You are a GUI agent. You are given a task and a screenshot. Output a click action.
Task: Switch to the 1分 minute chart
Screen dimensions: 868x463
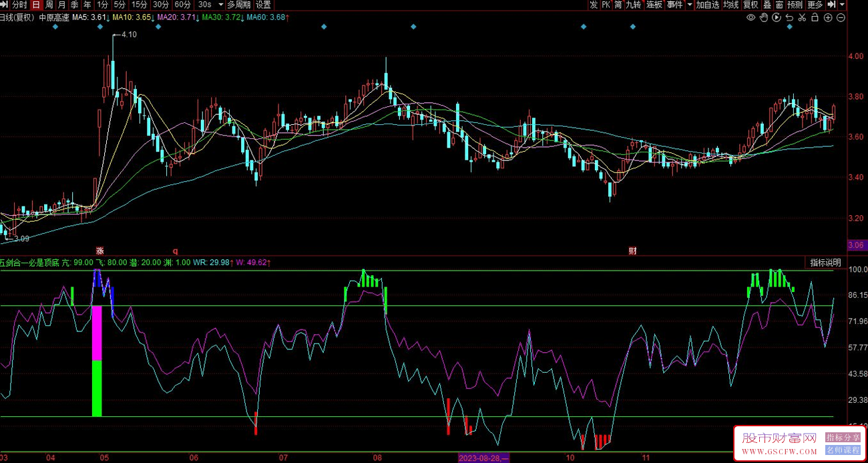pyautogui.click(x=102, y=5)
